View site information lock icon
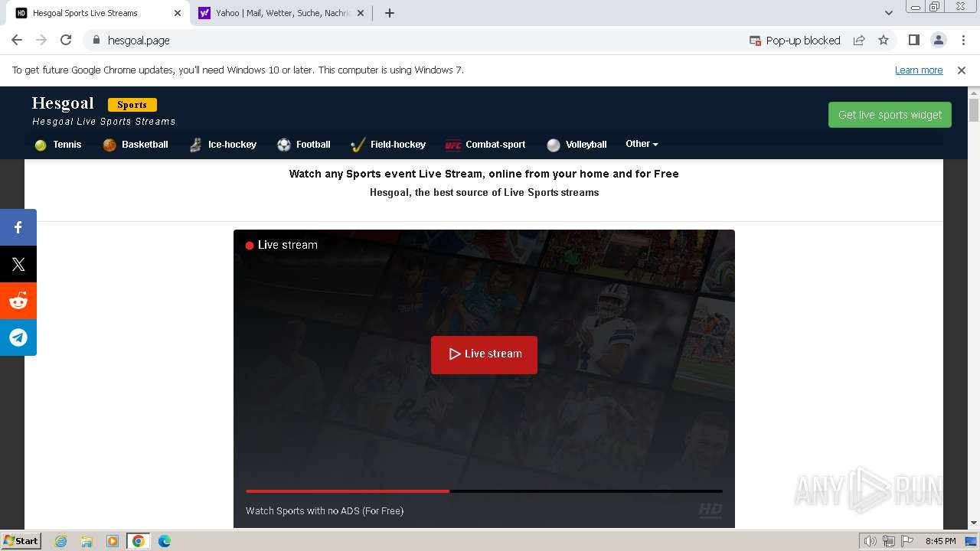The height and width of the screenshot is (551, 980). (96, 41)
